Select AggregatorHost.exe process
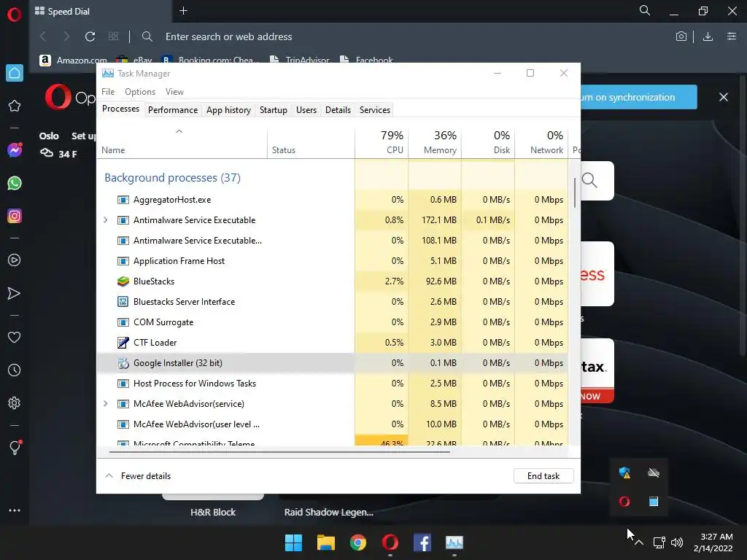This screenshot has height=560, width=747. click(x=333, y=200)
